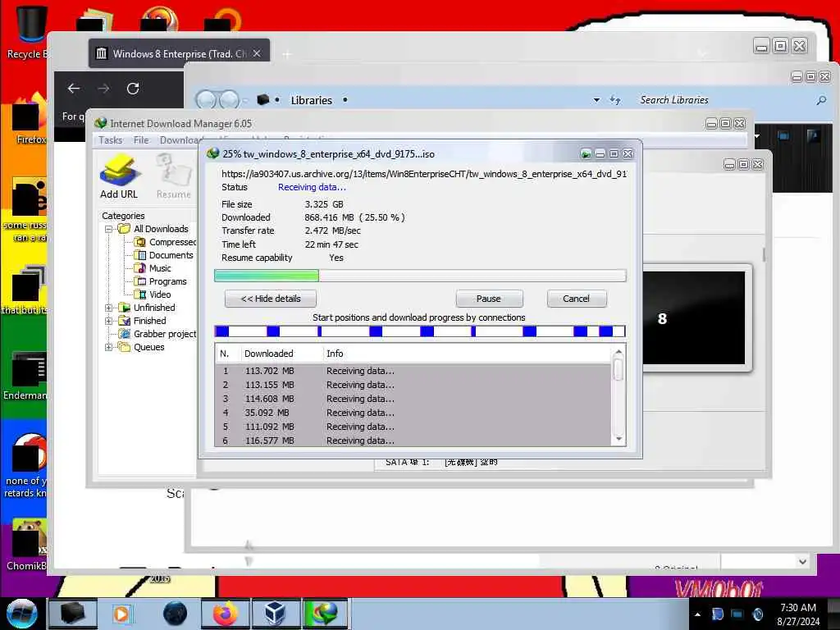This screenshot has height=630, width=840.
Task: Click the Queues folder icon
Action: click(x=125, y=347)
